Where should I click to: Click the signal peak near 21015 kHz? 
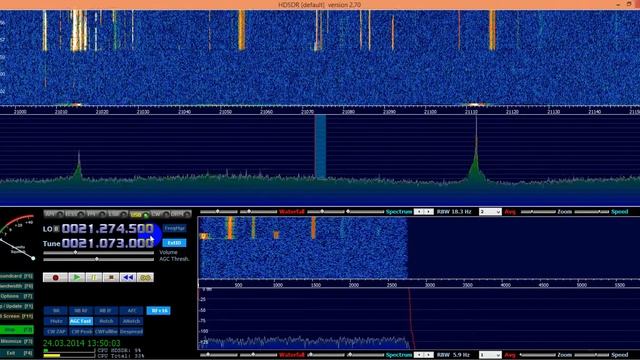[x=79, y=165]
